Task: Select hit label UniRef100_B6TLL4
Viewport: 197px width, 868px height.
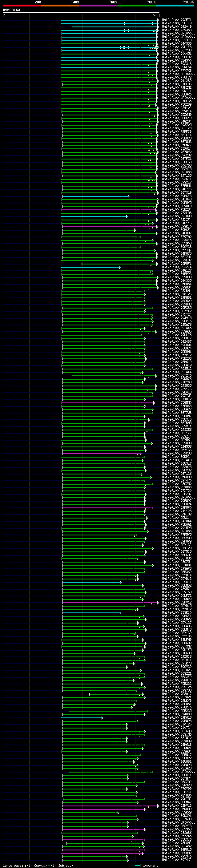Action: click(176, 135)
